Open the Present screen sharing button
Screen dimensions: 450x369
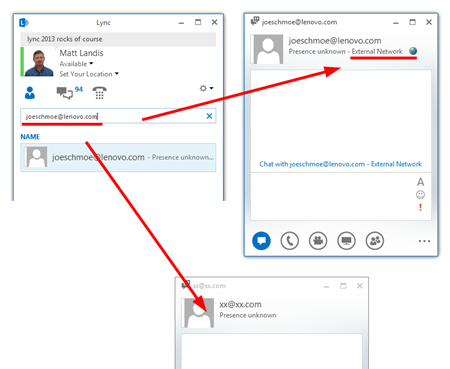346,241
